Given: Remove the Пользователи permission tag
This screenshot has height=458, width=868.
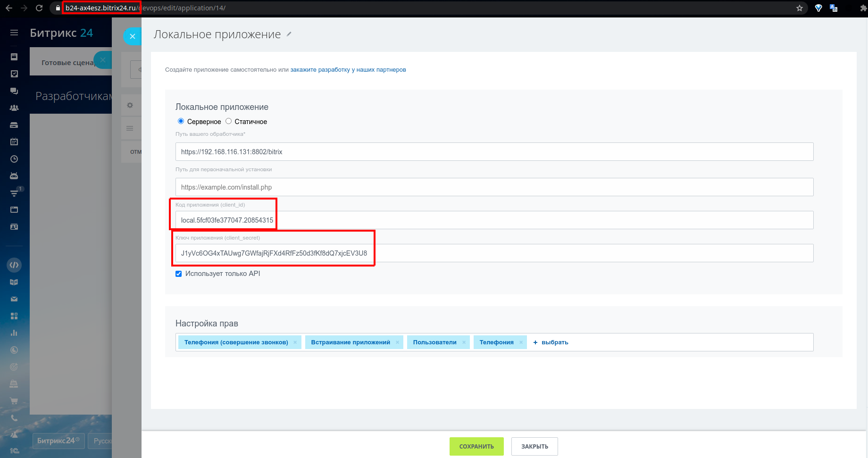Looking at the screenshot, I should (464, 342).
